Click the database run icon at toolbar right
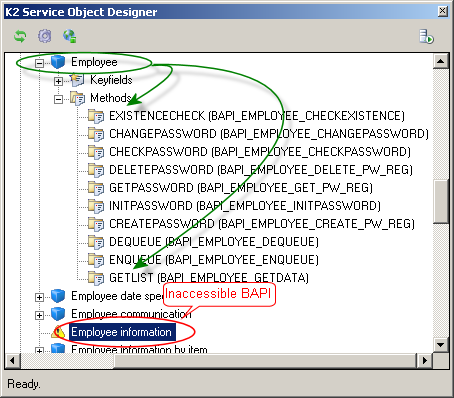The height and width of the screenshot is (398, 454). point(426,37)
